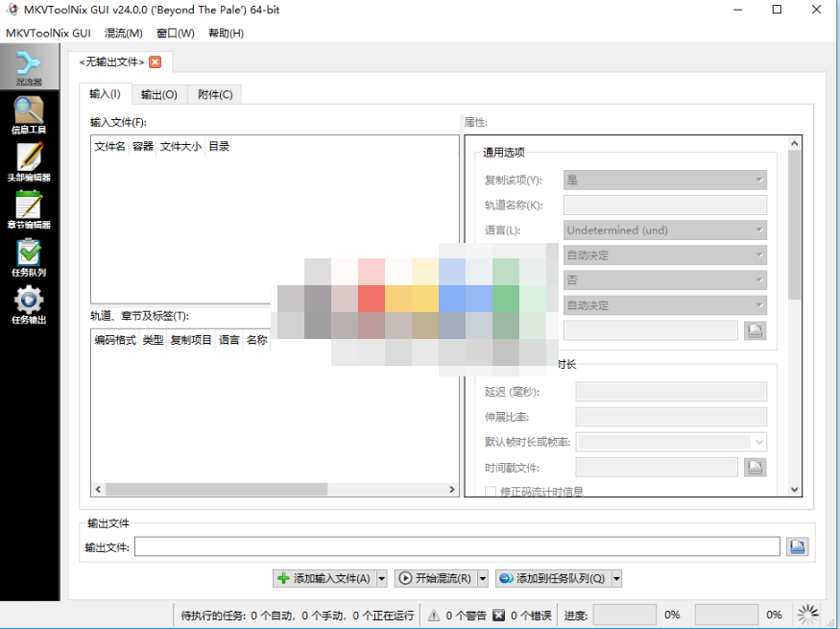The image size is (840, 629).
Task: Select the 混流器 sidebar icon
Action: click(x=29, y=67)
